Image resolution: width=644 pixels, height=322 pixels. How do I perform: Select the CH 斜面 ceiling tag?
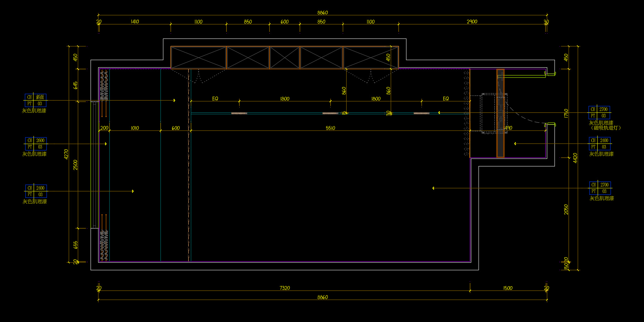point(35,101)
